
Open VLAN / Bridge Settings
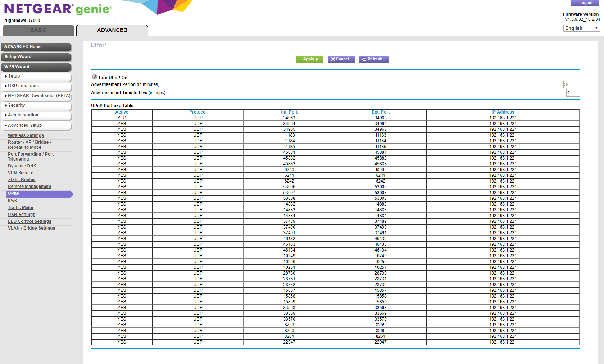tap(32, 228)
